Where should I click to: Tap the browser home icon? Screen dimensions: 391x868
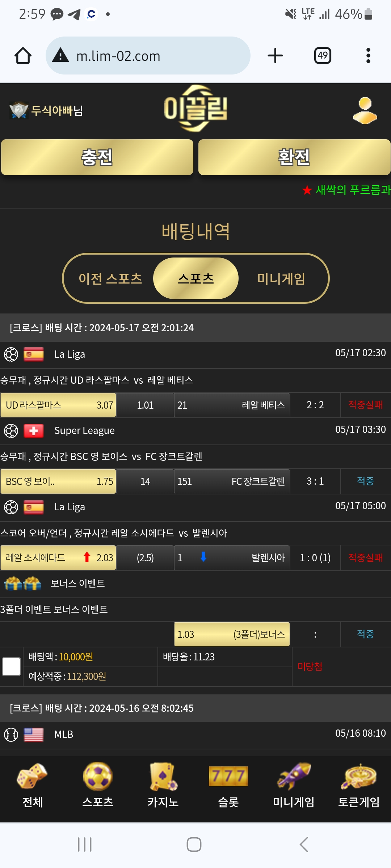coord(23,56)
